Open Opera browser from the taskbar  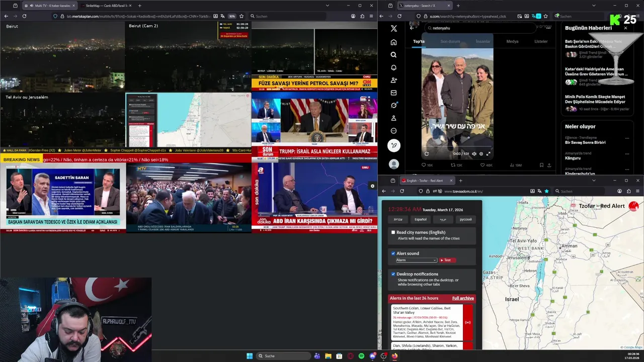pyautogui.click(x=350, y=356)
